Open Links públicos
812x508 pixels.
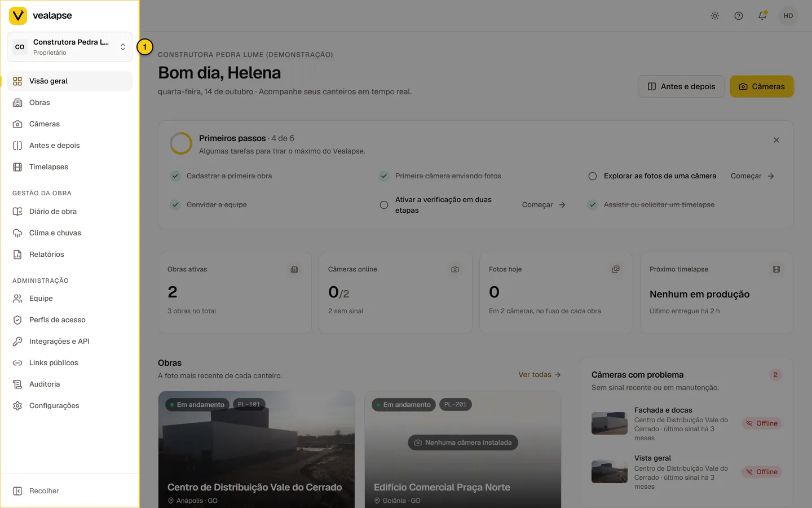pos(69,362)
